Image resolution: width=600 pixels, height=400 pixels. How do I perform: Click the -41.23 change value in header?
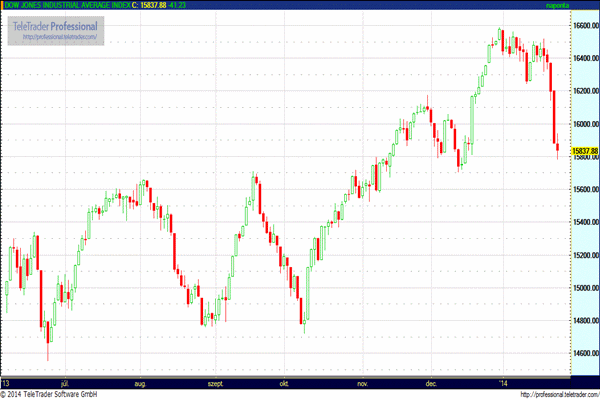coord(176,5)
